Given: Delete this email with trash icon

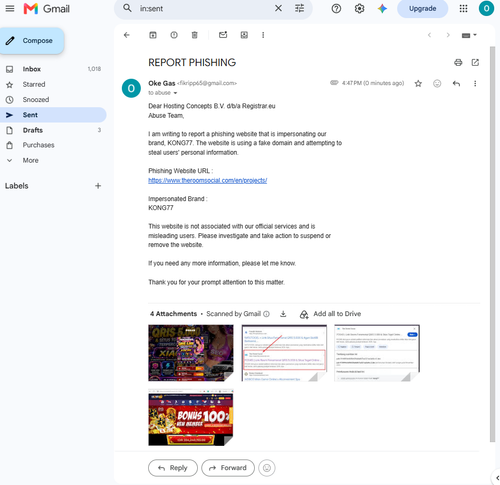Looking at the screenshot, I should (195, 35).
